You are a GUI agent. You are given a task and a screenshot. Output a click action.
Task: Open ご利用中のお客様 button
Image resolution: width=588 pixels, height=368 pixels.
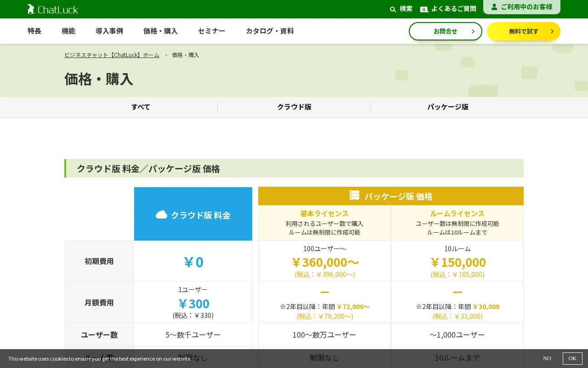click(522, 7)
